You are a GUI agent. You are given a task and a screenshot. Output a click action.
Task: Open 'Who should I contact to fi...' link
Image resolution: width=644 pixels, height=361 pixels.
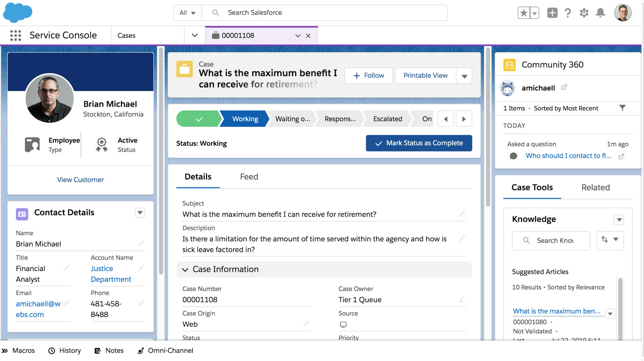coord(568,156)
